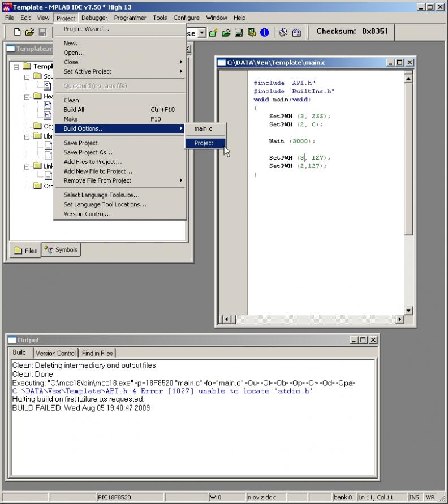The height and width of the screenshot is (504, 448).
Task: Open the build configuration dropdown arrow
Action: [201, 32]
